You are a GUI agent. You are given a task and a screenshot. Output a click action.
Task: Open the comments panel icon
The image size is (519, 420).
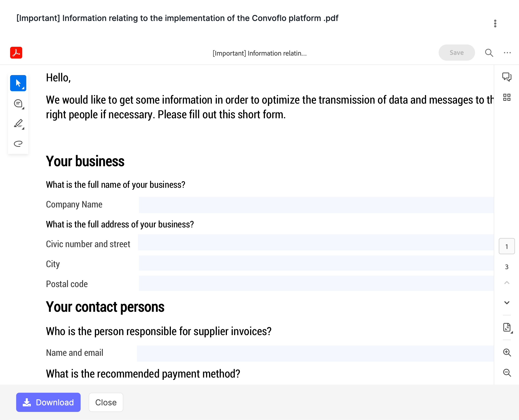click(507, 77)
